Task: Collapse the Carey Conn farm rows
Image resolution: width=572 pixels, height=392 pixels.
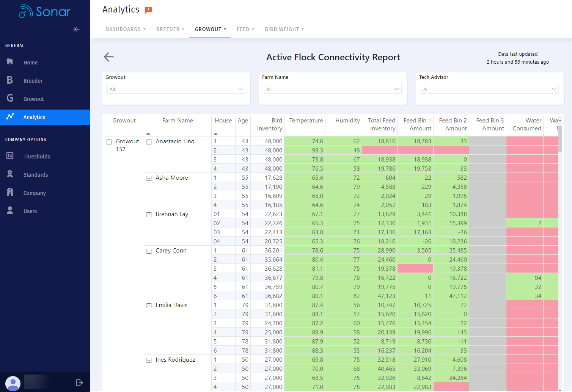Action: 149,251
